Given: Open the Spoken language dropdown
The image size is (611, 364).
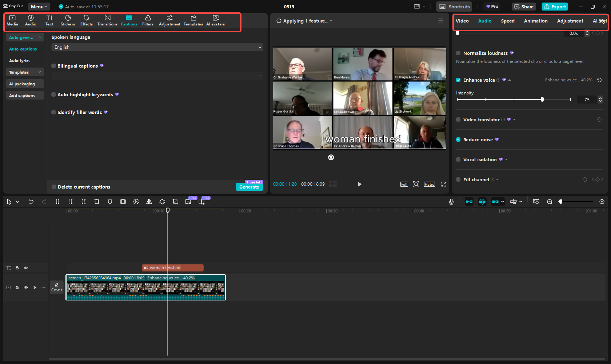Looking at the screenshot, I should [157, 47].
